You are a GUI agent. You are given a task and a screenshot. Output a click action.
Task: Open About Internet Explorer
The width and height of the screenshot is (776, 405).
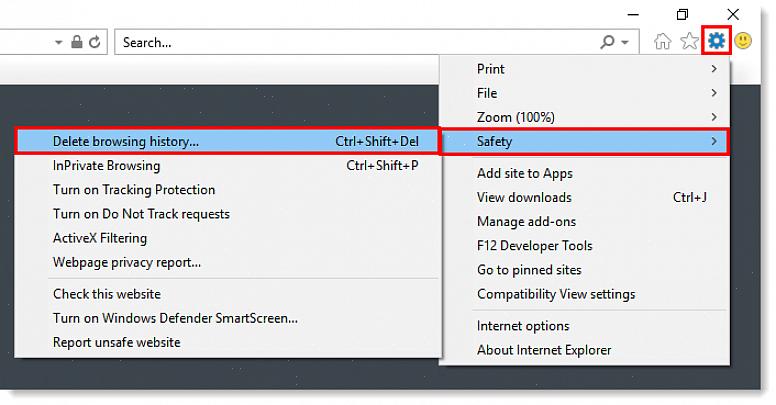coord(584,350)
